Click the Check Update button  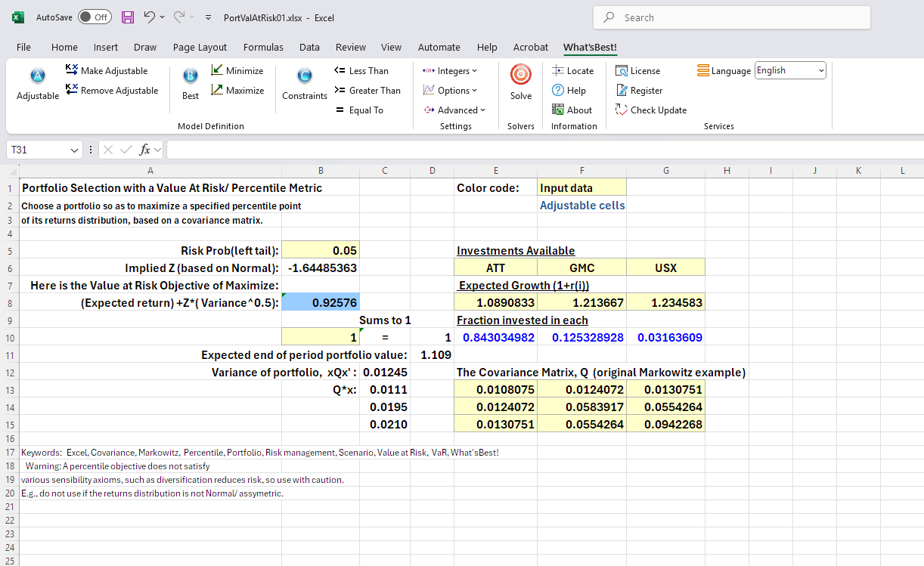pos(650,110)
